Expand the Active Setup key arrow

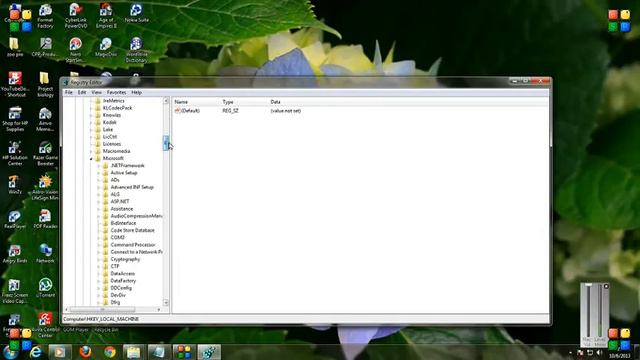(x=98, y=173)
